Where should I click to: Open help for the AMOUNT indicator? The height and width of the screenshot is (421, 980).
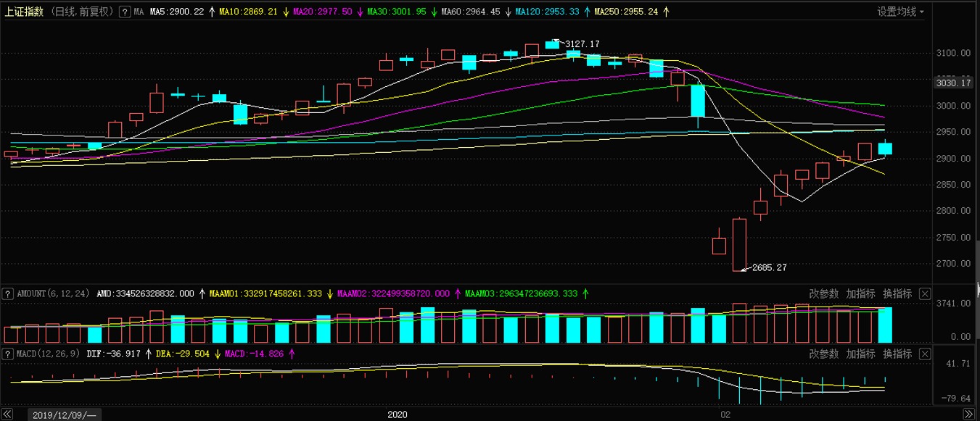(8, 293)
